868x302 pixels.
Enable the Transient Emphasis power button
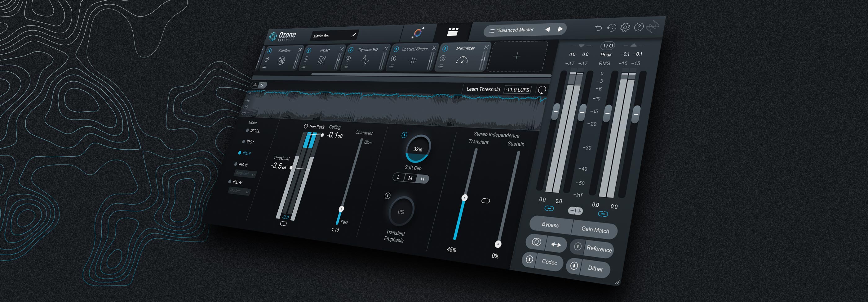(387, 196)
